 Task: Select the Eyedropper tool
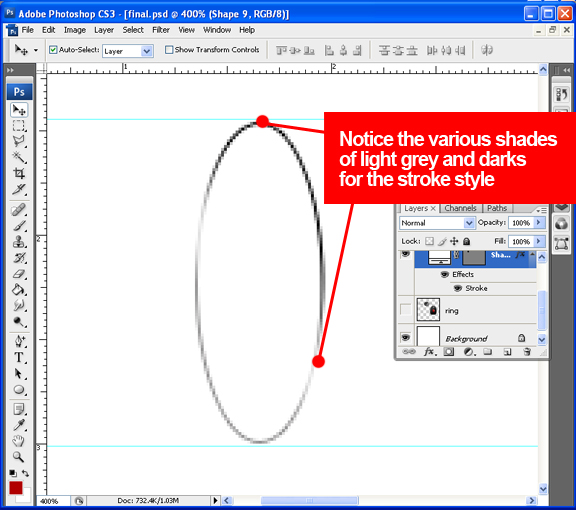tap(19, 425)
